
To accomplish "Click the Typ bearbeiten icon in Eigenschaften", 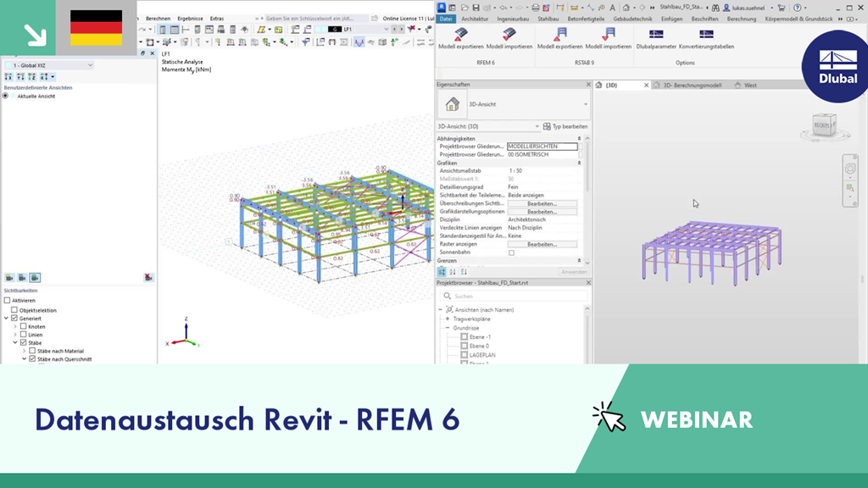I will (548, 126).
